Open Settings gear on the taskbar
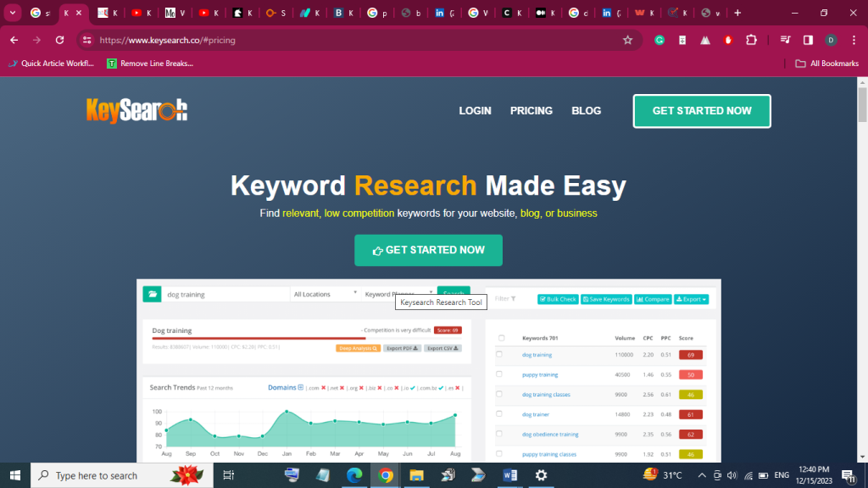The image size is (868, 488). tap(541, 475)
